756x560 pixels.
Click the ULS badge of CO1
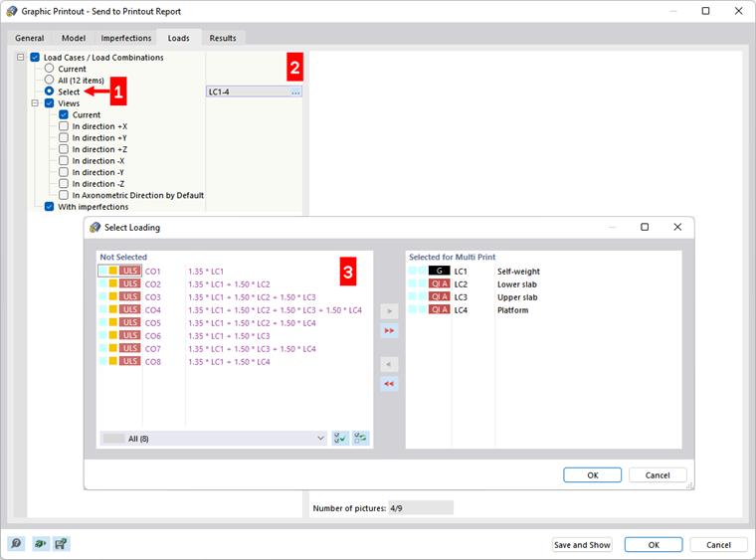(x=130, y=271)
